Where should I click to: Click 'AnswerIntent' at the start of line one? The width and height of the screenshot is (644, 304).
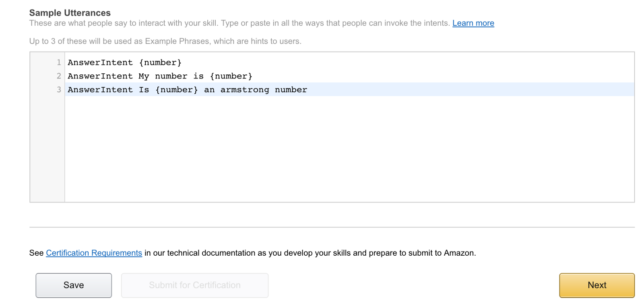point(100,63)
